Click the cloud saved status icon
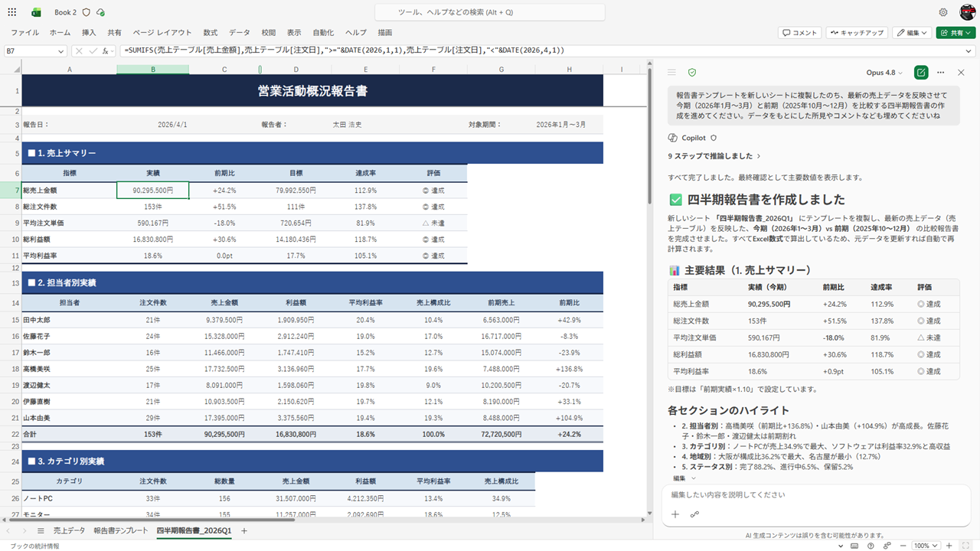Image resolution: width=980 pixels, height=551 pixels. (101, 12)
